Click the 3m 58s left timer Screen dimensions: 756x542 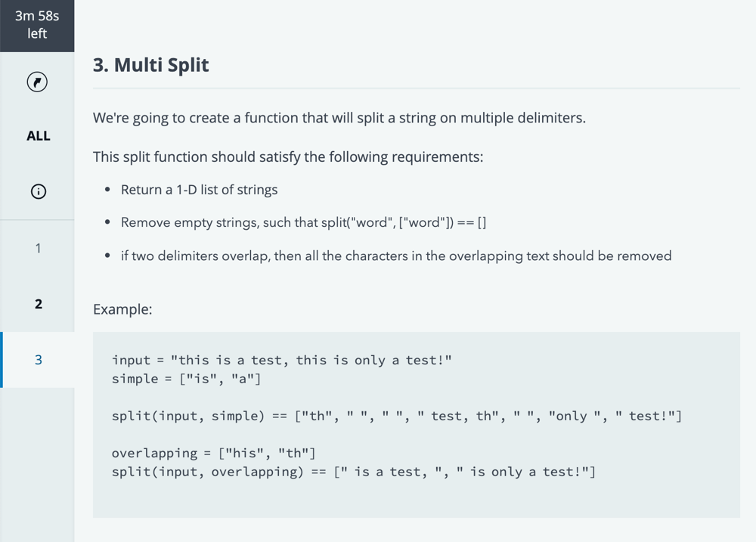(37, 25)
